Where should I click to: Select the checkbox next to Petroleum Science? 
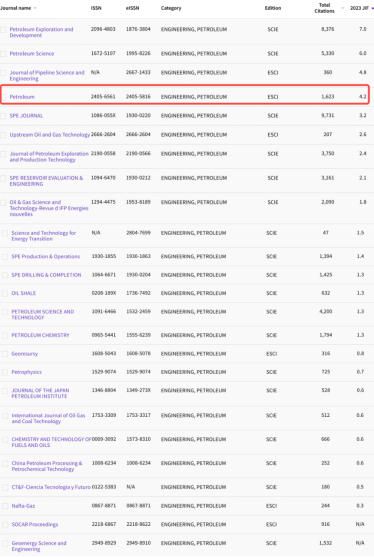tap(3, 54)
